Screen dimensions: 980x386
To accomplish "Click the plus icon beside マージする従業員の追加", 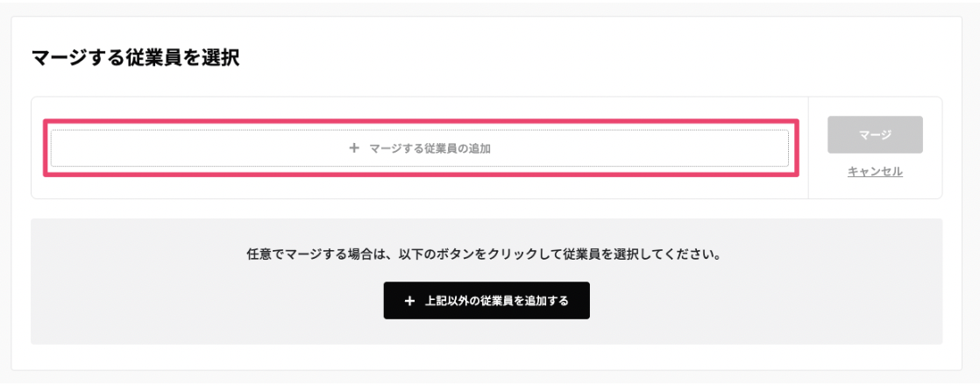I will [354, 148].
